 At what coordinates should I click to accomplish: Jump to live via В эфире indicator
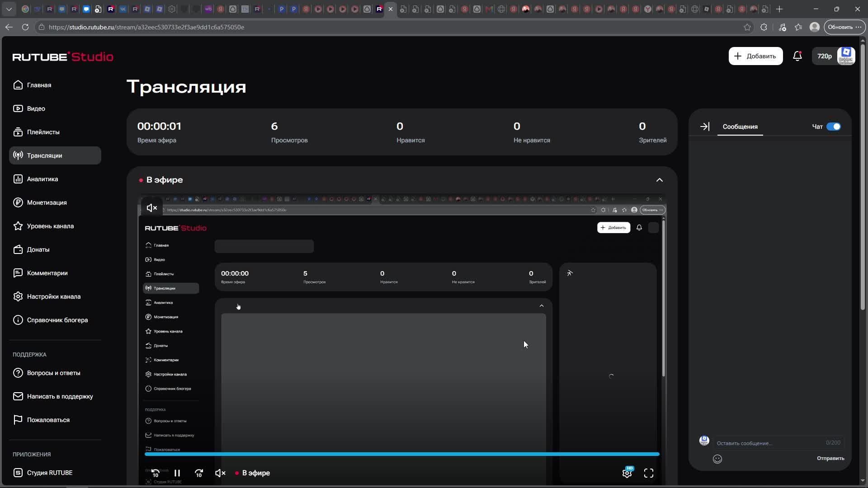point(252,473)
